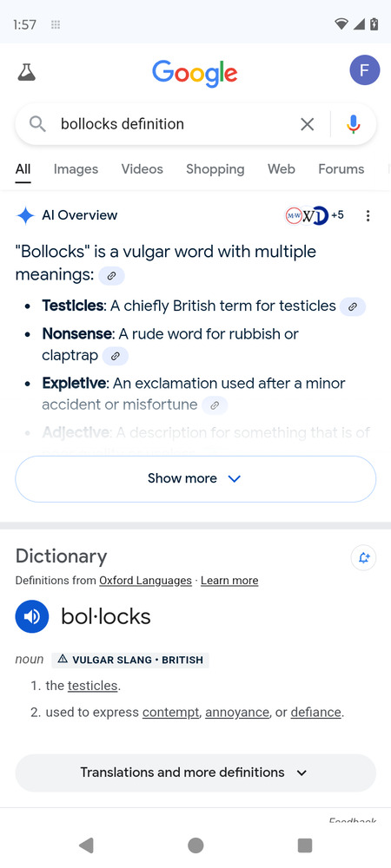Viewport: 391px width, 868px height.
Task: Open source link chip after Testicles definition
Action: tap(353, 306)
